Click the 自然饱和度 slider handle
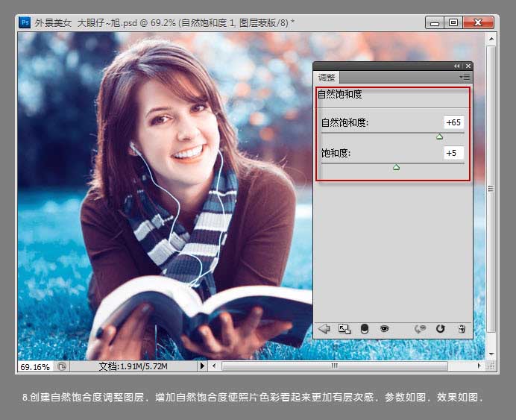 (439, 137)
